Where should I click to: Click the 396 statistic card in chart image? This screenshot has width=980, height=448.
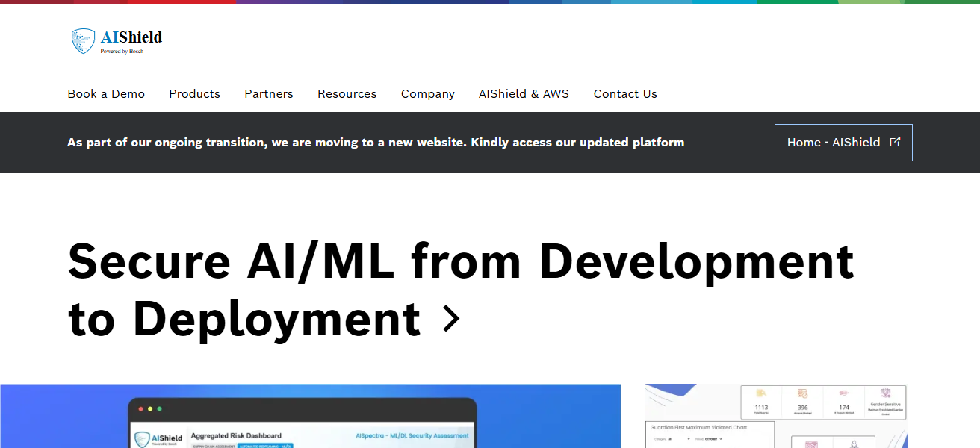click(802, 403)
